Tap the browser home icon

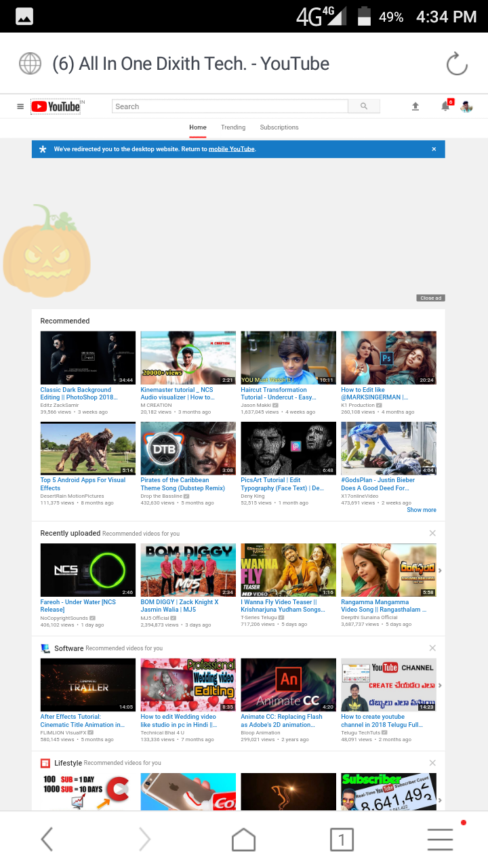[243, 840]
